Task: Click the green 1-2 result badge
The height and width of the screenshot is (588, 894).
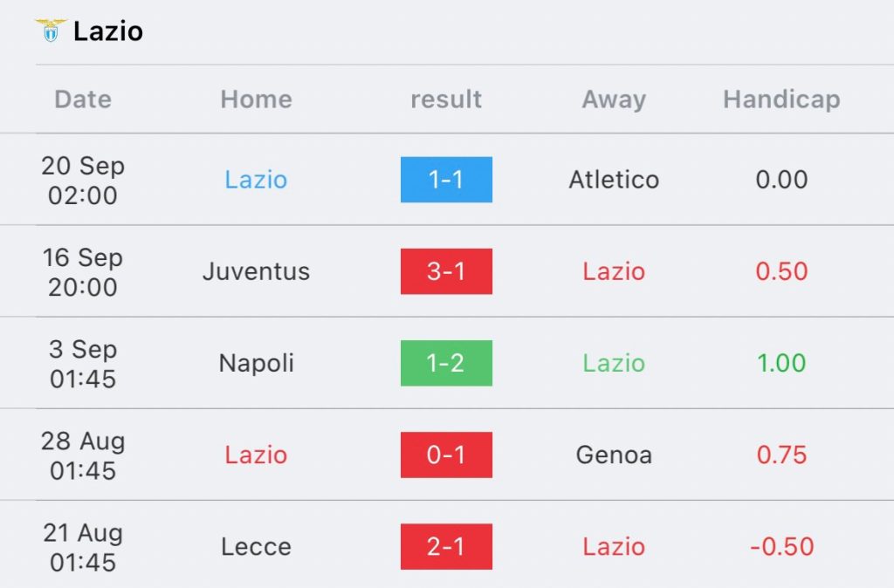Action: pyautogui.click(x=446, y=363)
